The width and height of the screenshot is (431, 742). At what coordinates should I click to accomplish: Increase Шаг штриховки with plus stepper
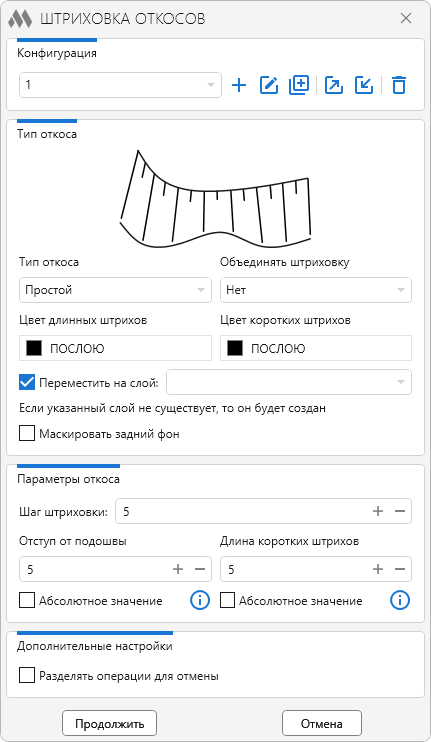click(378, 511)
